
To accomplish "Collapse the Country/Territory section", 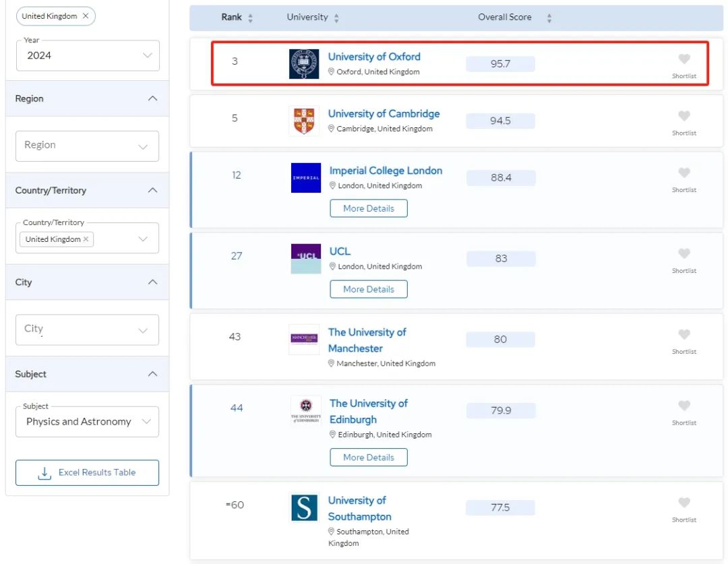I will click(x=152, y=190).
